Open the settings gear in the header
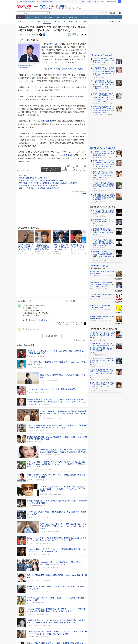Viewport: 138px width, 644px height. [120, 13]
